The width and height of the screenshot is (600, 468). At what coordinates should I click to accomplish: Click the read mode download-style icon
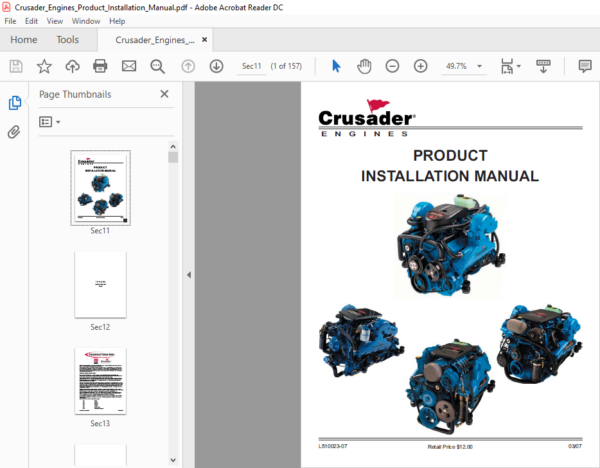tap(543, 66)
